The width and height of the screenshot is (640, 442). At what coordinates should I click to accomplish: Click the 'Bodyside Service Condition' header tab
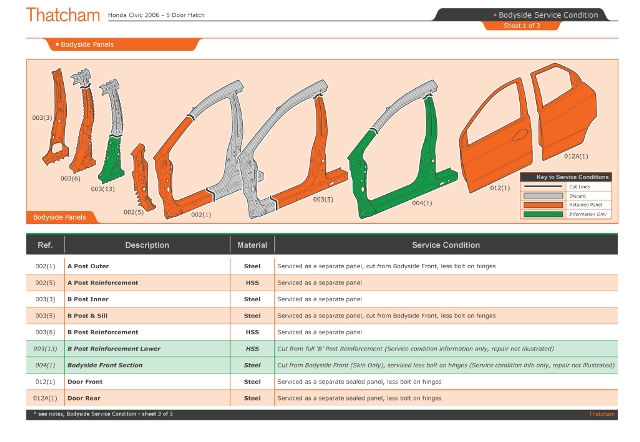click(x=548, y=15)
